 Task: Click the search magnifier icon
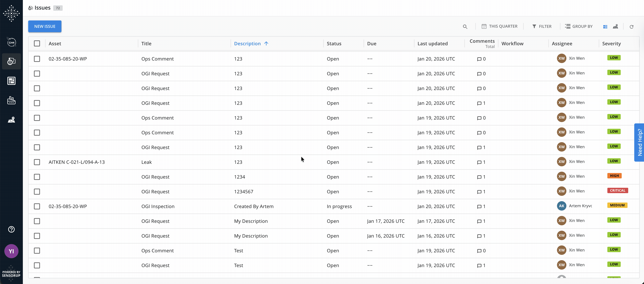465,26
